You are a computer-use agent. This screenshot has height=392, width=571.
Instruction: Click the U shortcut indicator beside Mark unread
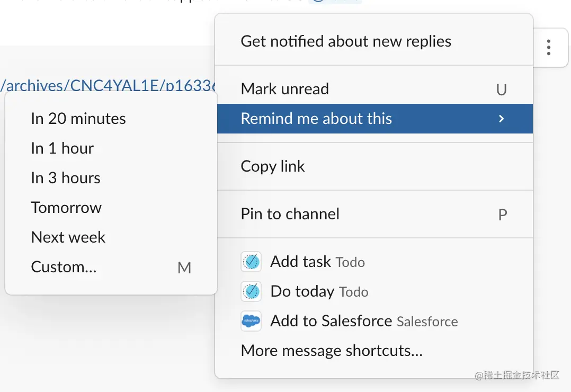(502, 90)
